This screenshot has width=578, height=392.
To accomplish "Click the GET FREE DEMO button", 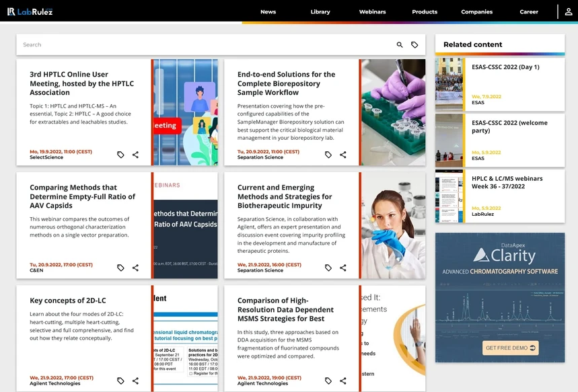I will click(511, 348).
